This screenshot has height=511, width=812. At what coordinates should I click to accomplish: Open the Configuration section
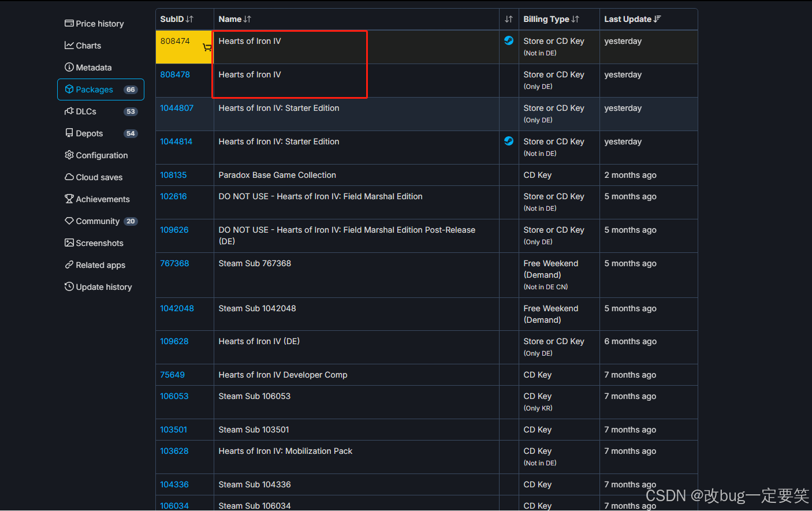tap(96, 155)
